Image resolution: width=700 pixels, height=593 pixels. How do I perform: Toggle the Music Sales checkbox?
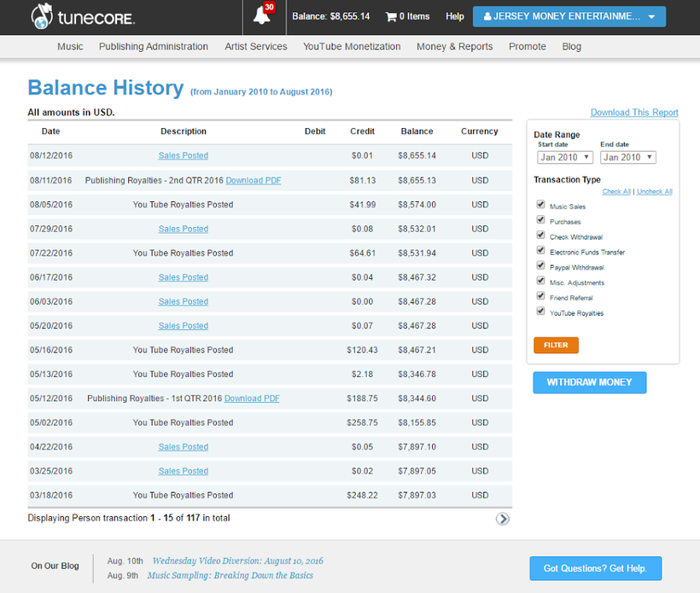(x=540, y=205)
